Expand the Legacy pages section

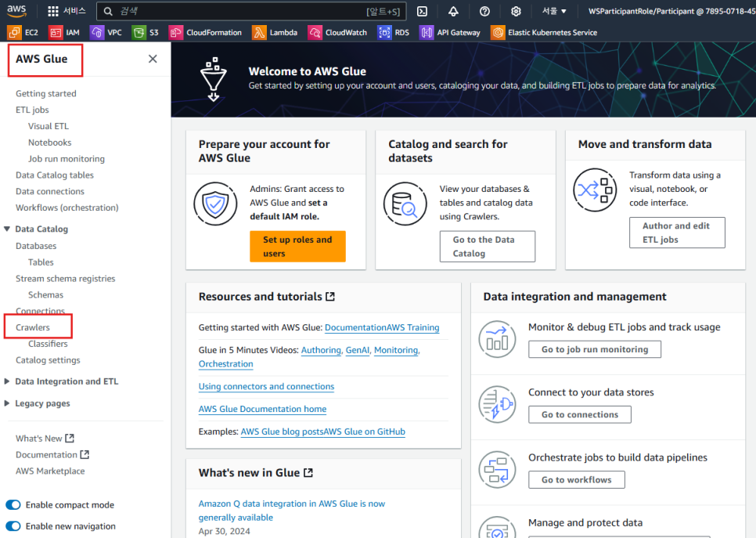(7, 403)
